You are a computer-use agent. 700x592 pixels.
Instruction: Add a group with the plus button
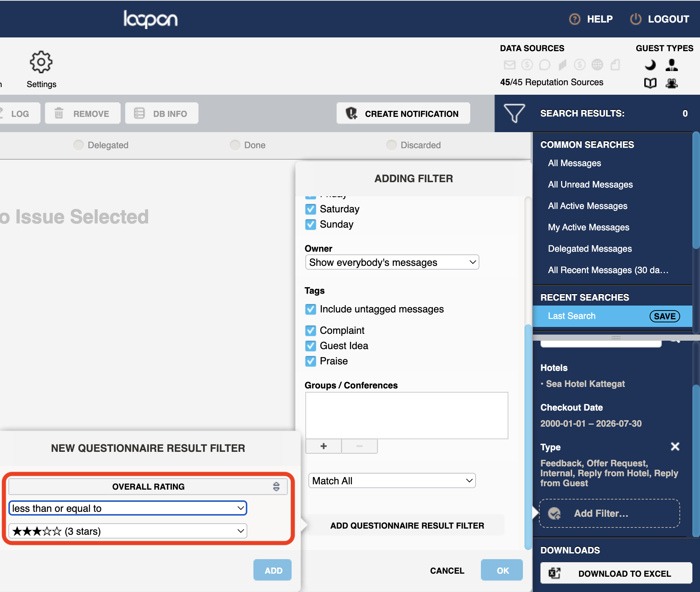(323, 446)
